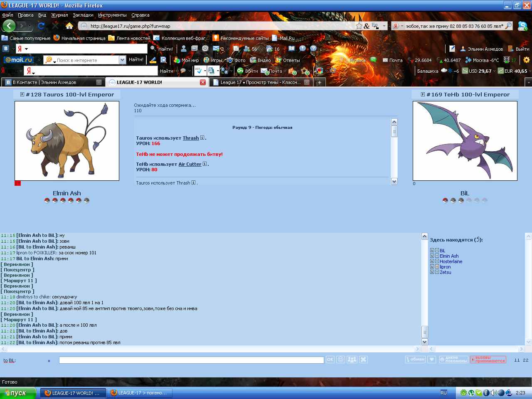Screen dimensions: 532x399
Task: Switch to LEAGUE-17 > покемо... taskbar window
Action: pyautogui.click(x=140, y=393)
